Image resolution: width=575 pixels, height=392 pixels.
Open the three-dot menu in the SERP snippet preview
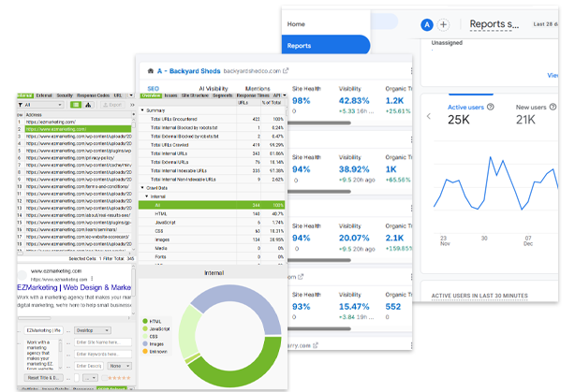tap(92, 279)
